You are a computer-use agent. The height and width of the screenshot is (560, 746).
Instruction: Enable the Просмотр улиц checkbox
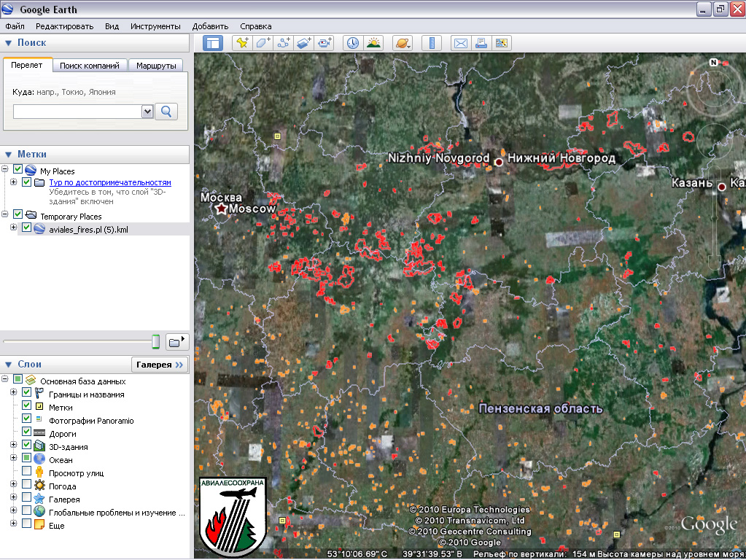pos(27,471)
